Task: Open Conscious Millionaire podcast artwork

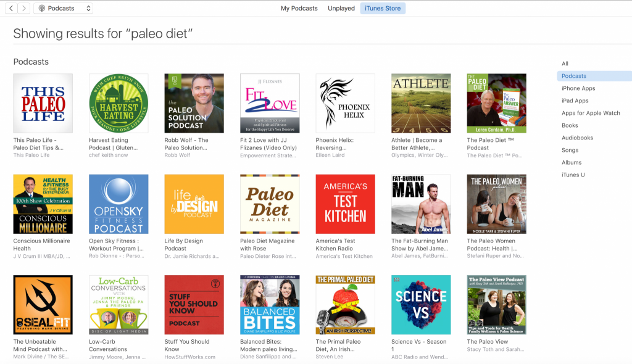Action: point(43,204)
